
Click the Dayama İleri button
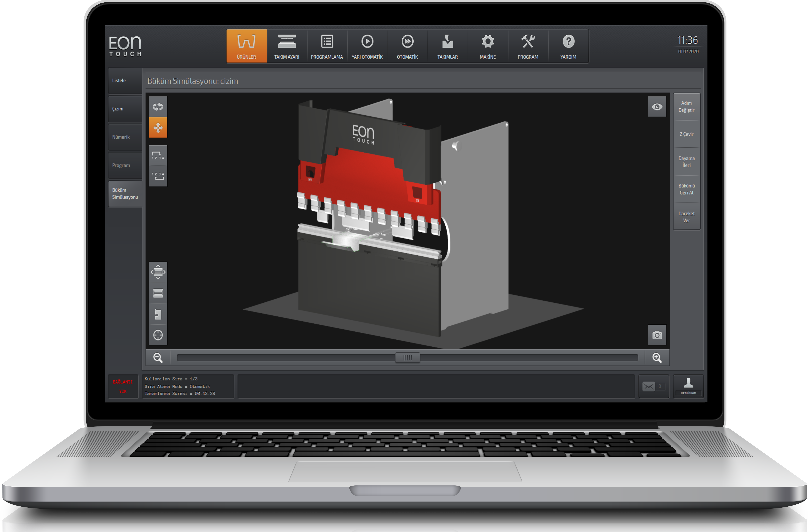[686, 162]
